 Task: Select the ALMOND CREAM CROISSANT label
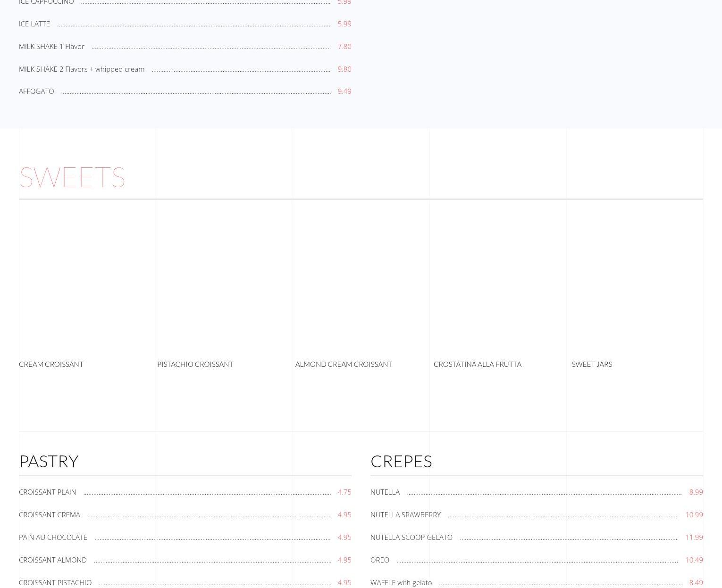[344, 364]
